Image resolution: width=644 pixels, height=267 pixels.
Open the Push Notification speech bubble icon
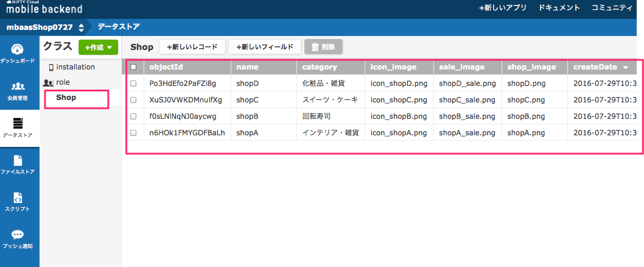click(18, 235)
